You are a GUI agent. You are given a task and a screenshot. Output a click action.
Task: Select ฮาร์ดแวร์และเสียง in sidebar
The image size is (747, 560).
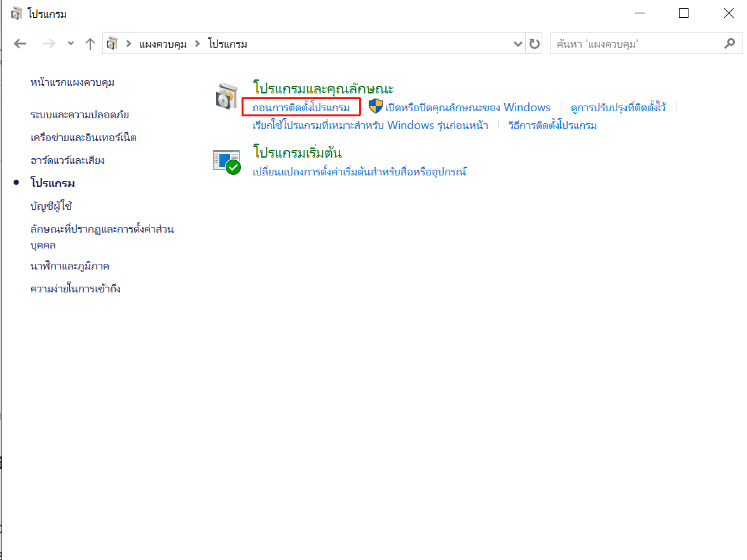click(67, 160)
